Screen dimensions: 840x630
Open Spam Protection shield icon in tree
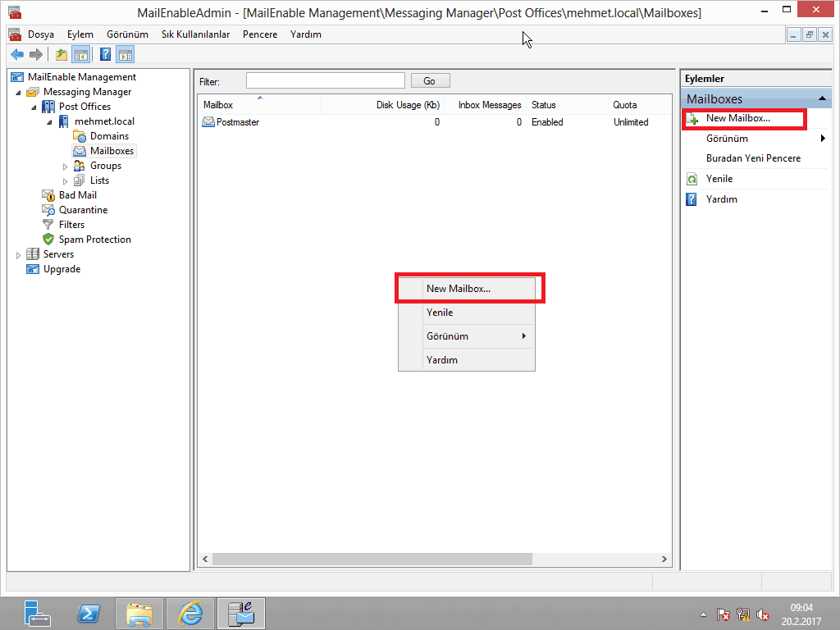point(49,240)
